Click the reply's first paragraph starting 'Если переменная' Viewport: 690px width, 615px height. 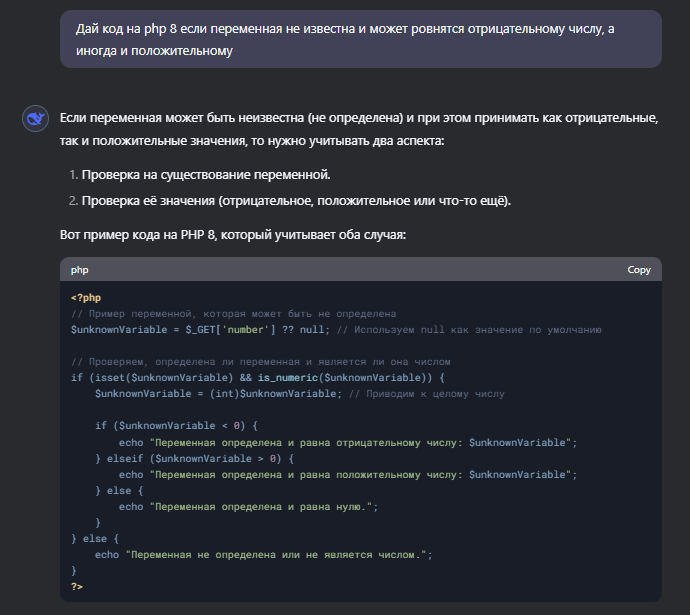click(x=359, y=129)
